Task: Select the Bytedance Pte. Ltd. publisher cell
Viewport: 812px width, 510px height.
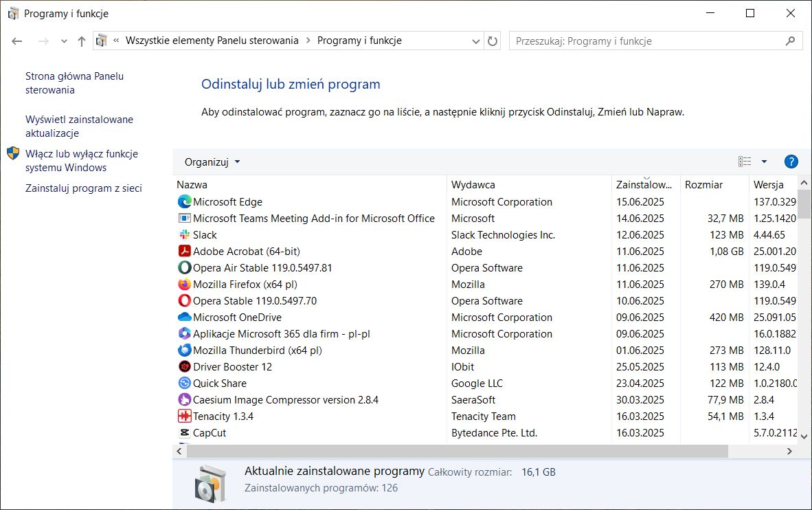Action: point(494,433)
